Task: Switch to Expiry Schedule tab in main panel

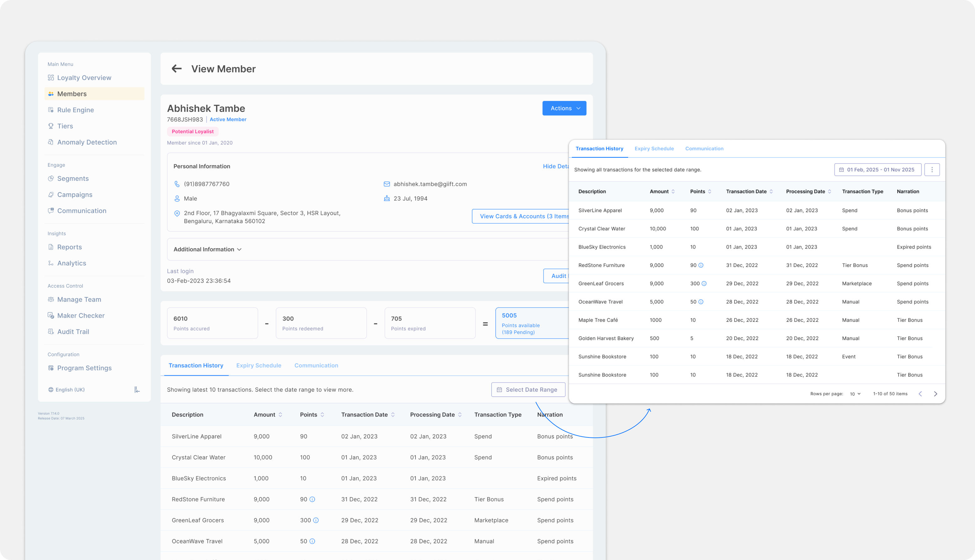Action: click(x=259, y=365)
